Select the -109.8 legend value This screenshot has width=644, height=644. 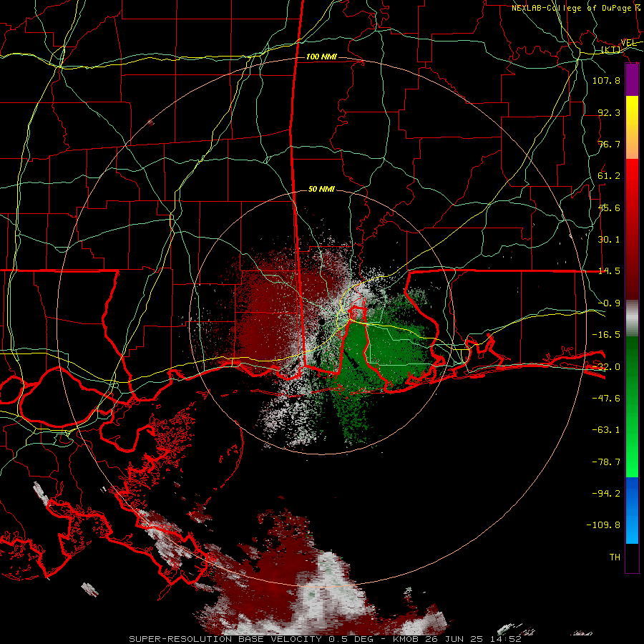(x=603, y=525)
